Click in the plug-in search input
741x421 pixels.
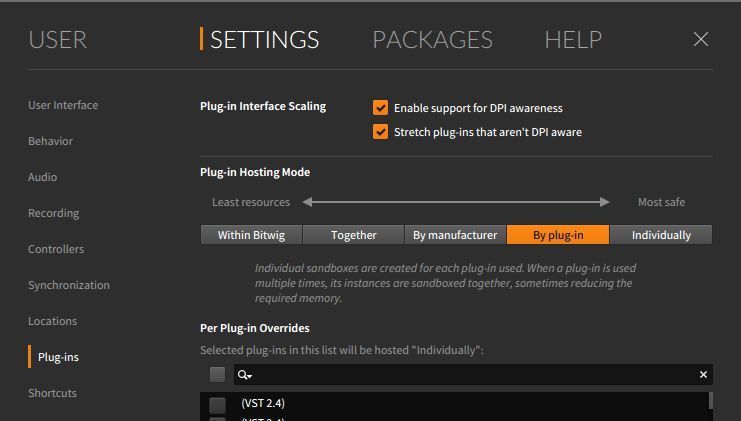(470, 375)
